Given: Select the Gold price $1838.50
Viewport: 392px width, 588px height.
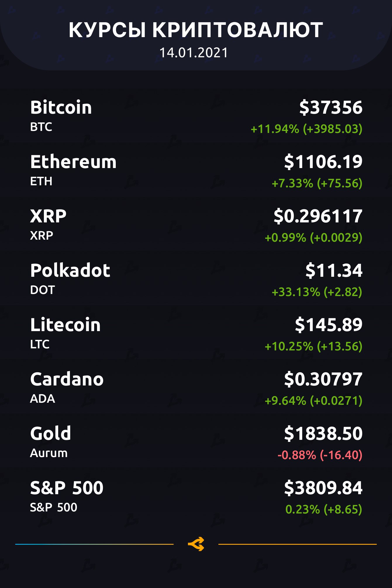Looking at the screenshot, I should [x=323, y=433].
